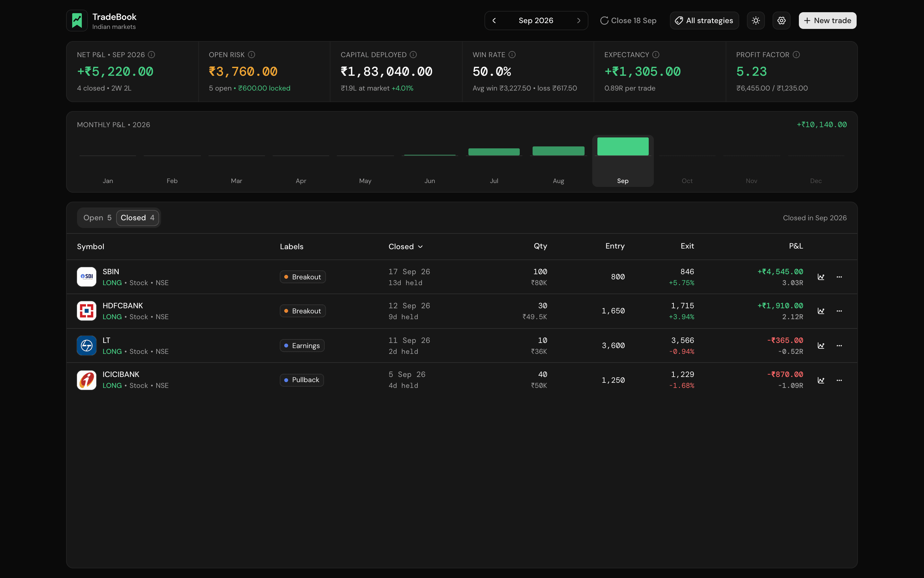924x578 pixels.
Task: Open more options for ICICIBANK row
Action: [839, 380]
